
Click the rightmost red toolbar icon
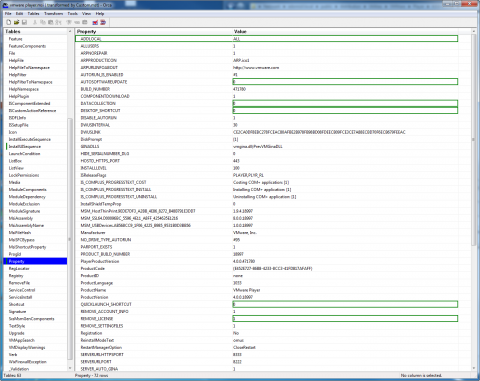click(103, 22)
